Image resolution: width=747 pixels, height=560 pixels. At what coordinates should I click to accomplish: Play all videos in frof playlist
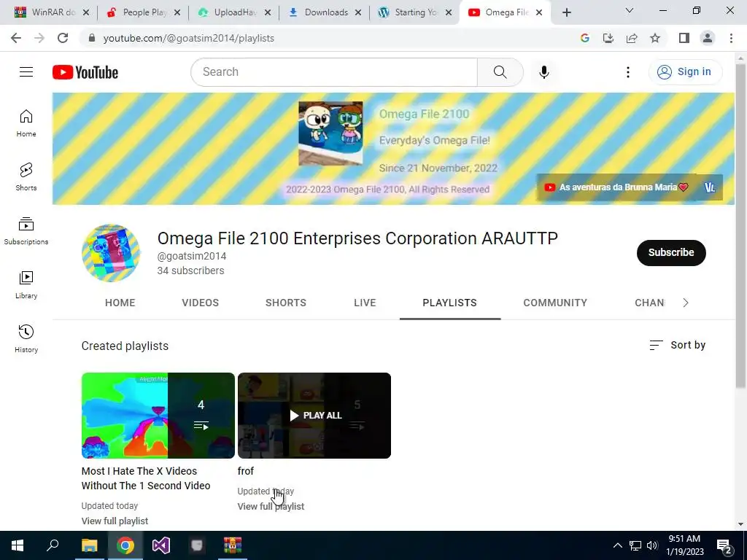point(314,415)
